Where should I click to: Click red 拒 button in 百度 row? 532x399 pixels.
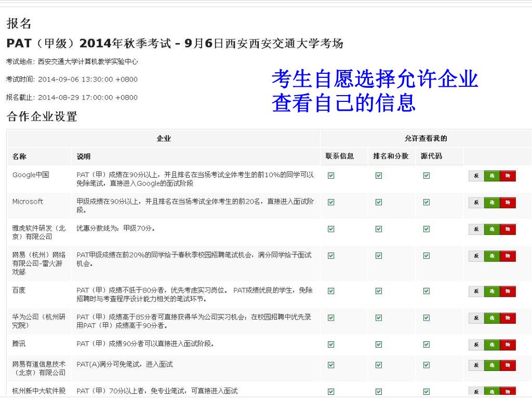tap(508, 291)
